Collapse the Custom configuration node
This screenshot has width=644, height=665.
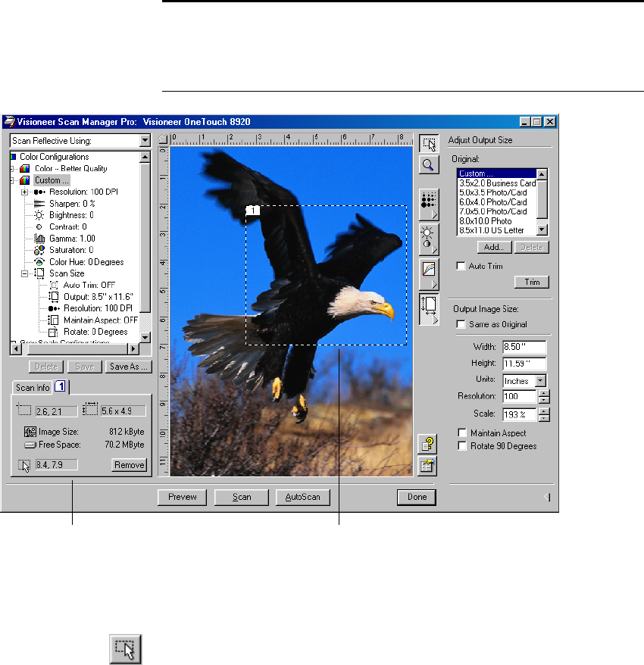[12, 180]
